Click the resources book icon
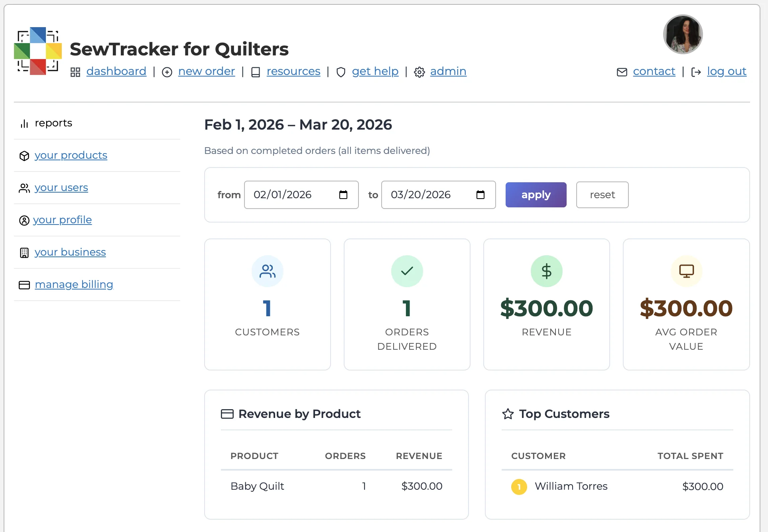 pos(256,72)
